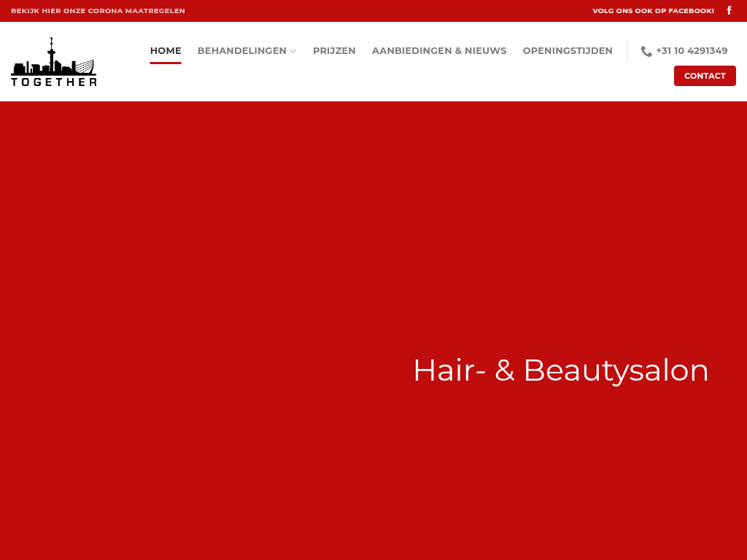Click the divider line before phone number
The height and width of the screenshot is (560, 747).
pos(627,51)
